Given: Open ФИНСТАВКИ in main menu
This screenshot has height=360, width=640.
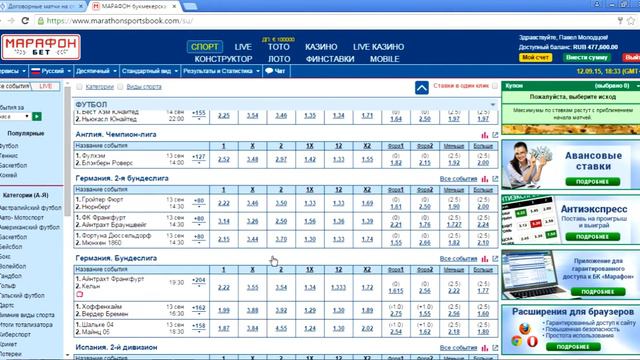Looking at the screenshot, I should click(x=330, y=59).
